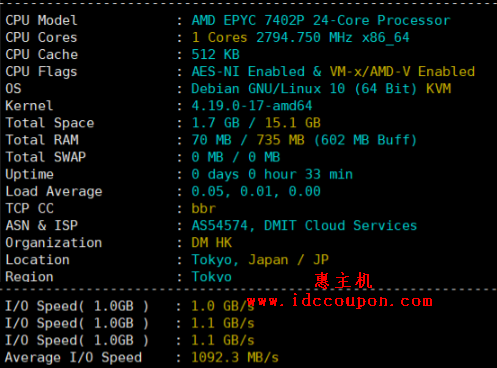Click the 15.1 GB total space value
The height and width of the screenshot is (368, 497).
292,123
